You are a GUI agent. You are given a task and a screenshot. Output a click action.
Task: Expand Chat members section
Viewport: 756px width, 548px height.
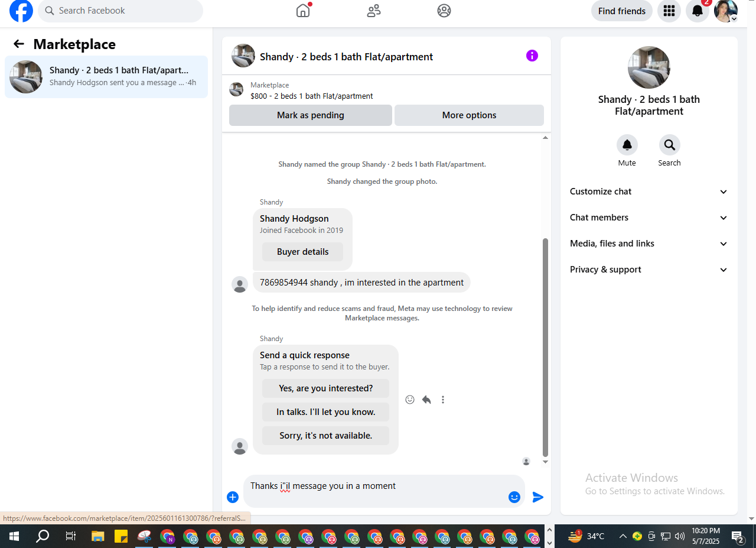pyautogui.click(x=649, y=218)
